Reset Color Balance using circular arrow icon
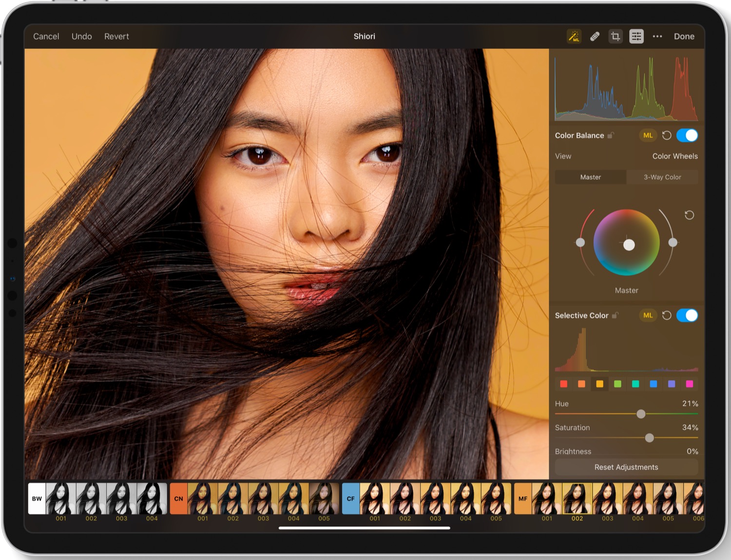Screen dimensions: 731x560 tap(667, 135)
